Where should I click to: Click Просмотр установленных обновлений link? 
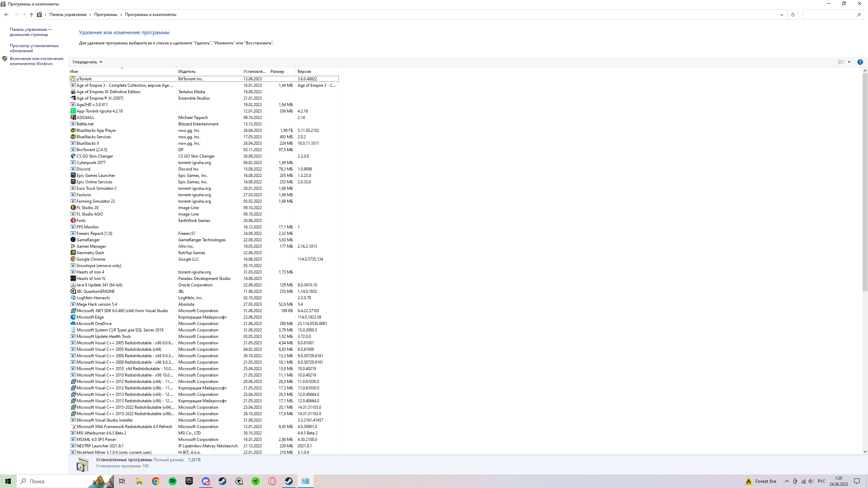[x=34, y=48]
